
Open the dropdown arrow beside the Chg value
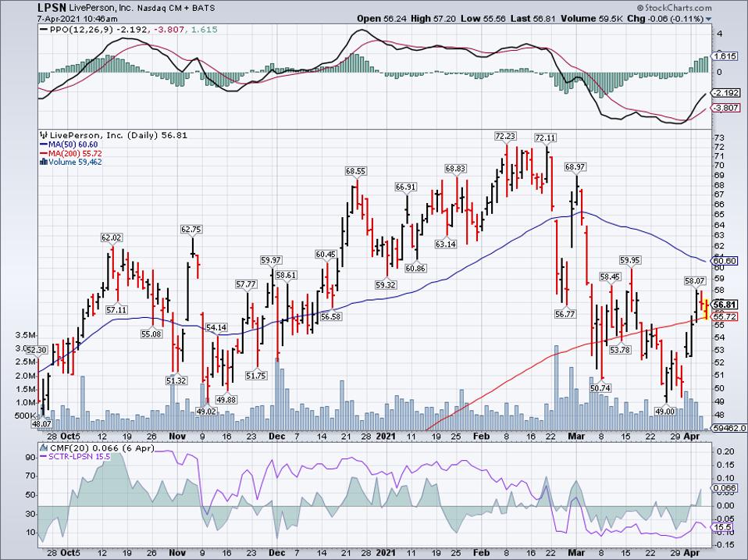(708, 20)
